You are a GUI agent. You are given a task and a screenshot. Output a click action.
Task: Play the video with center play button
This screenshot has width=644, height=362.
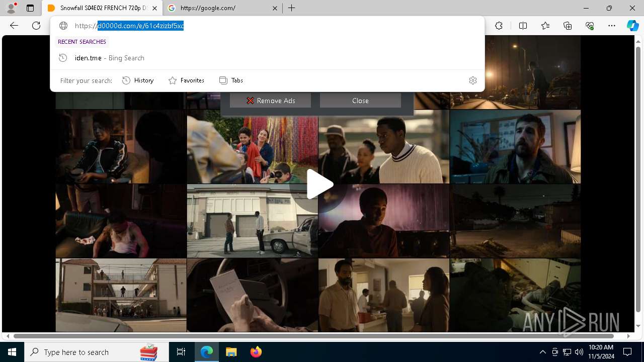[x=319, y=185]
